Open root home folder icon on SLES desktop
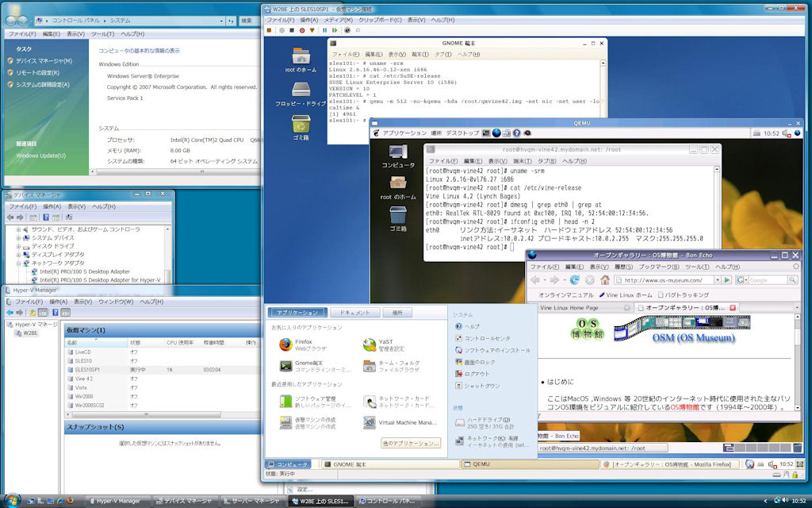Image resolution: width=812 pixels, height=508 pixels. (301, 56)
